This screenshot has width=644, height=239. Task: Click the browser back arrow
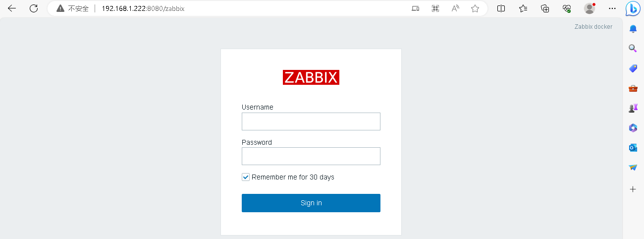pyautogui.click(x=12, y=8)
